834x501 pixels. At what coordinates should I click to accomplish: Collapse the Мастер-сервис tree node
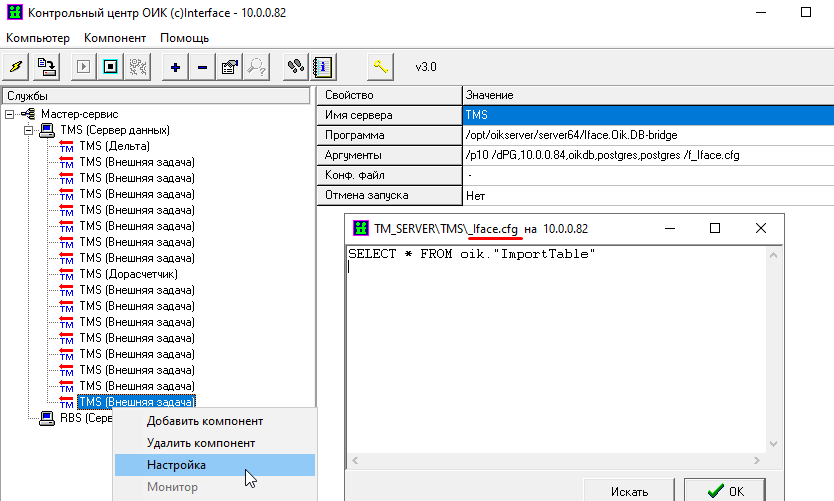(x=10, y=114)
